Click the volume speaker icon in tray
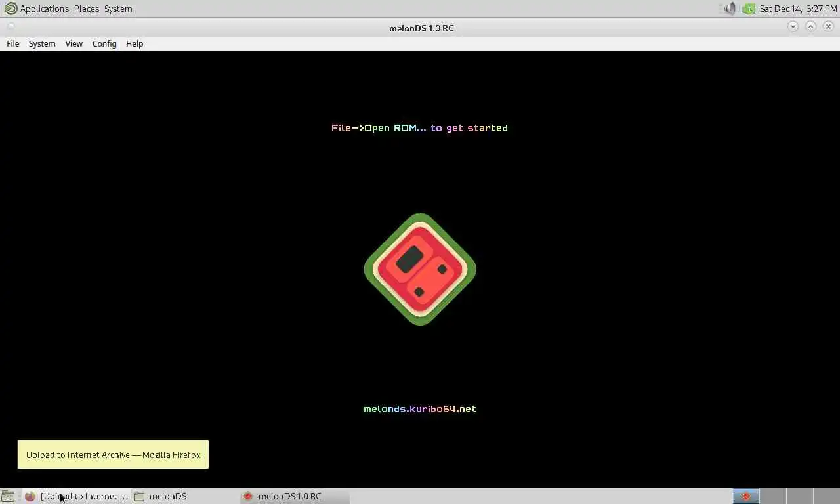This screenshot has height=504, width=840. [x=730, y=9]
